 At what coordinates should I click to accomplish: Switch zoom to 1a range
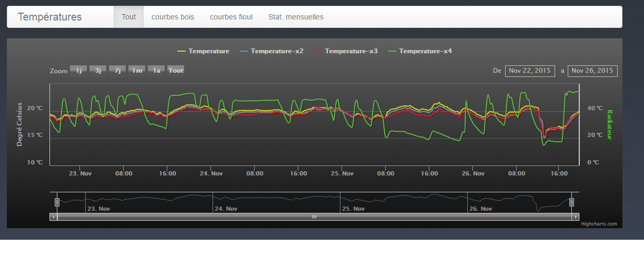(156, 71)
